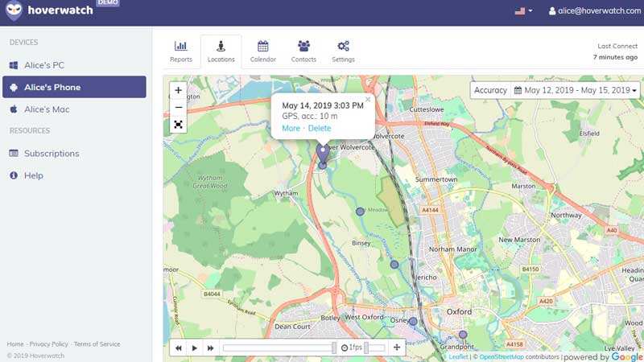Toggle the Accuracy button
The width and height of the screenshot is (644, 362).
point(490,90)
